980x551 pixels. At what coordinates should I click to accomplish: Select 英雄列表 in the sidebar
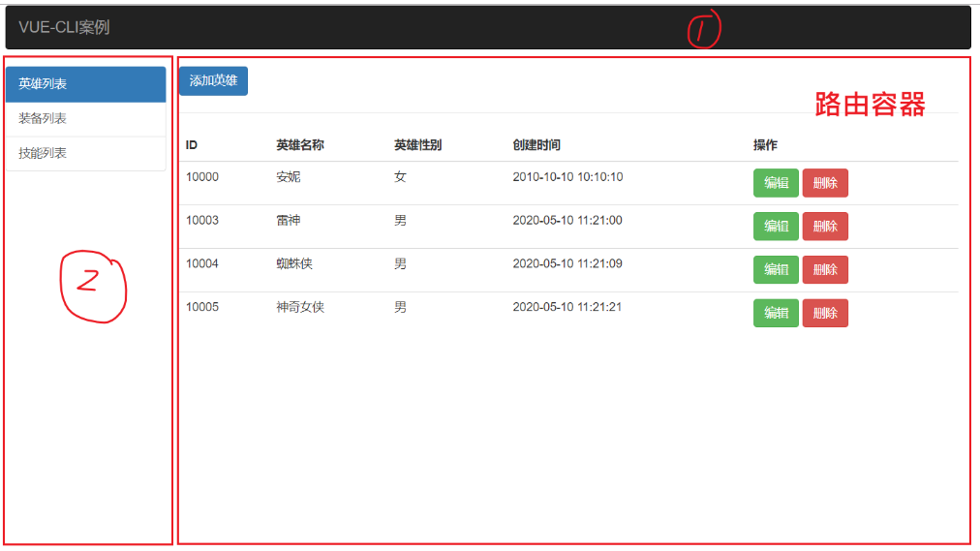pyautogui.click(x=85, y=84)
